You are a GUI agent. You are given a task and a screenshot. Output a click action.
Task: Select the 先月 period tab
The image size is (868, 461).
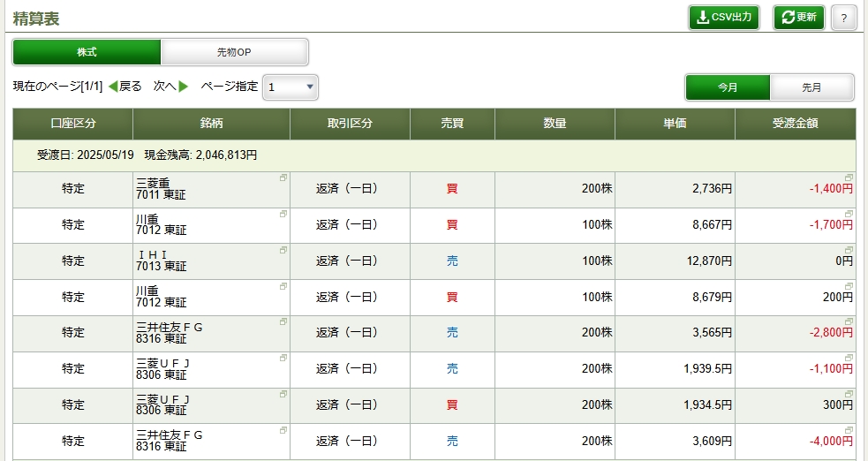[x=811, y=87]
